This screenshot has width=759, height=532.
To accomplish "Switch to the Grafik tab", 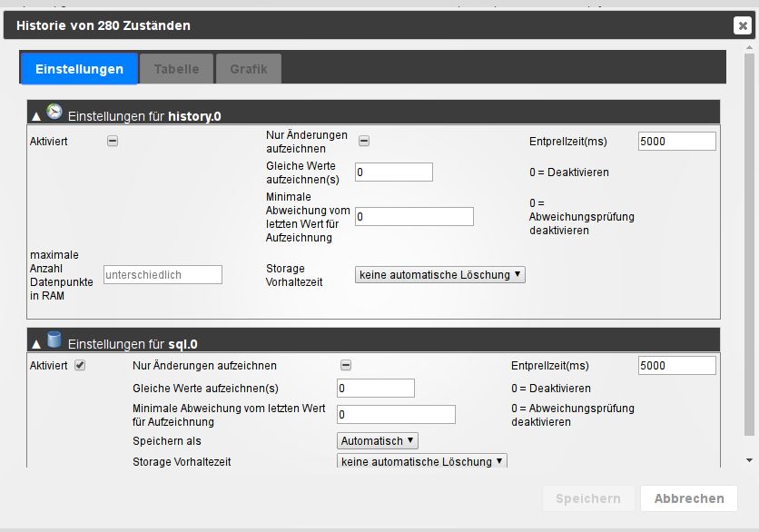I will pos(249,69).
